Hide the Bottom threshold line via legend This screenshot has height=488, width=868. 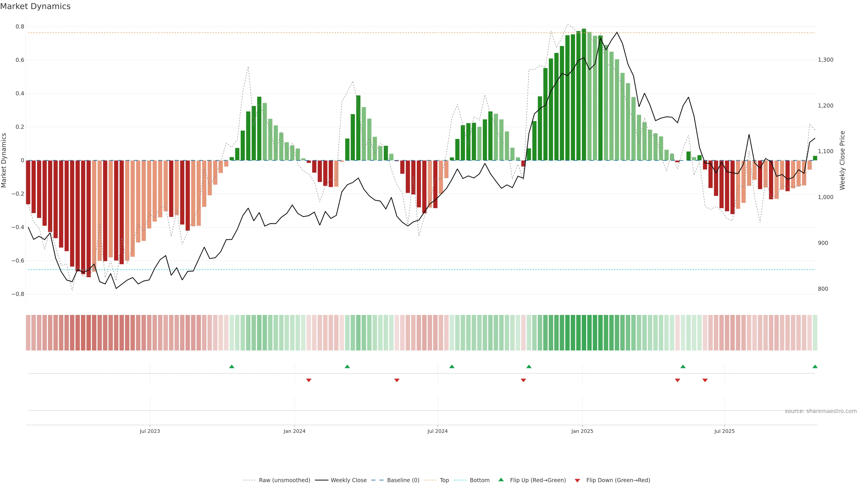pyautogui.click(x=479, y=480)
